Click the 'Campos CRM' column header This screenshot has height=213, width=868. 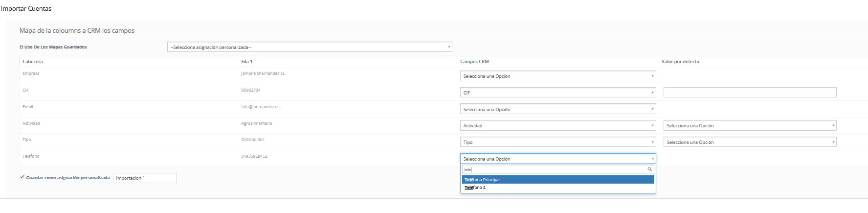click(474, 62)
